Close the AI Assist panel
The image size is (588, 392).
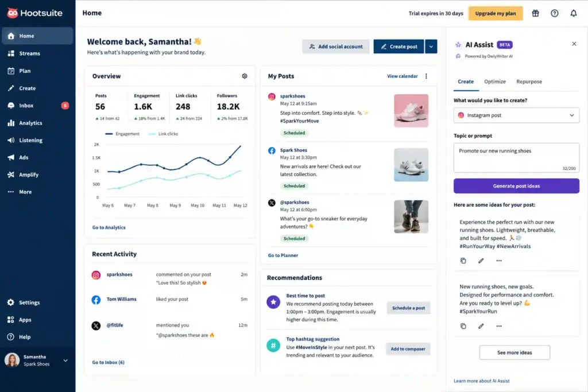pyautogui.click(x=574, y=44)
